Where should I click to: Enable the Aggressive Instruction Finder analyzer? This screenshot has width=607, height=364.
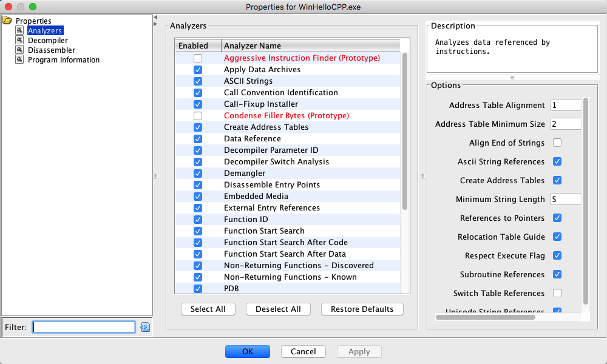click(x=198, y=58)
